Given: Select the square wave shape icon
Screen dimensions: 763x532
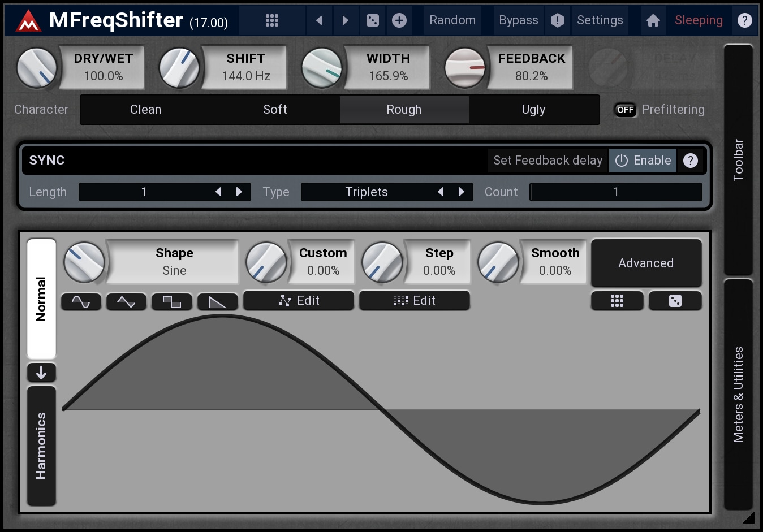Looking at the screenshot, I should (171, 302).
